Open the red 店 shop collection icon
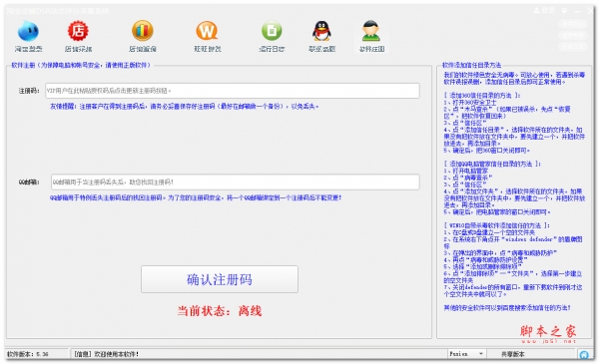 click(78, 31)
